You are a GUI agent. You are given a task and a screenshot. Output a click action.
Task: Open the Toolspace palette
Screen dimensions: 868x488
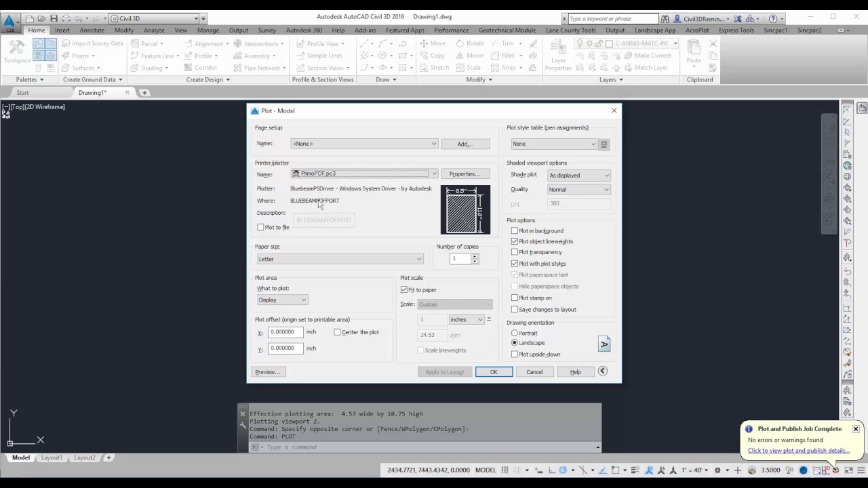(x=17, y=52)
